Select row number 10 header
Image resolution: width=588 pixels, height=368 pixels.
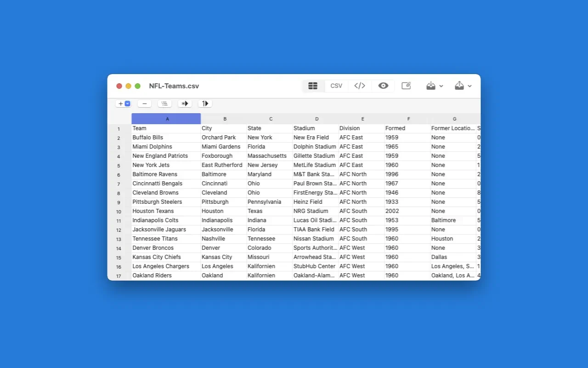coord(119,212)
